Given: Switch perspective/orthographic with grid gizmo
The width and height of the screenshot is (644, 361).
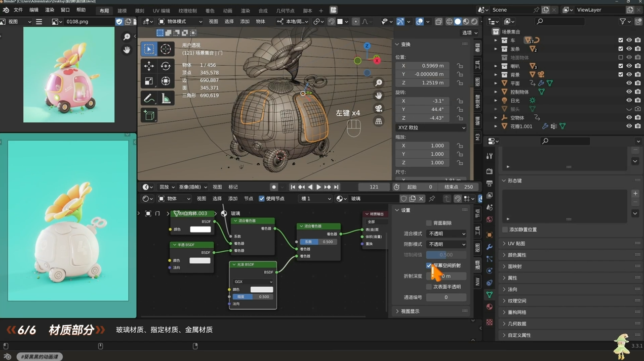Looking at the screenshot, I should (x=378, y=121).
